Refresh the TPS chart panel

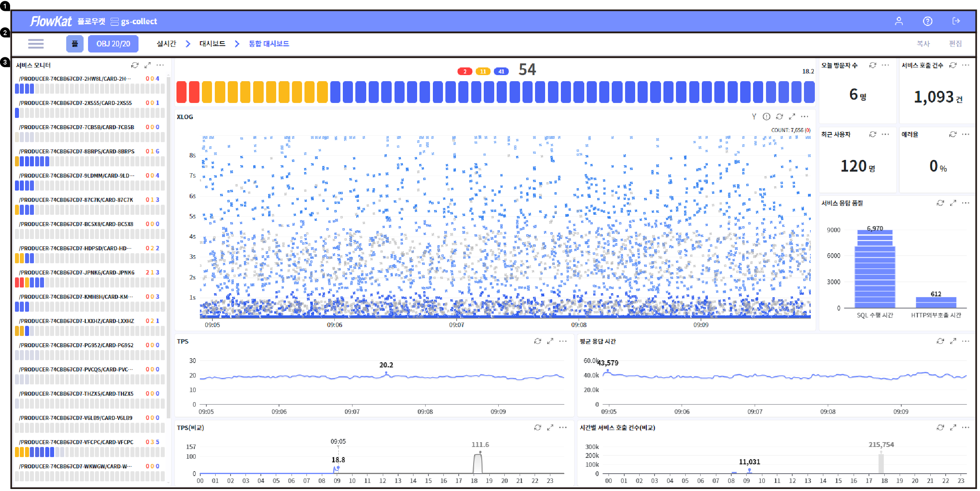click(537, 341)
